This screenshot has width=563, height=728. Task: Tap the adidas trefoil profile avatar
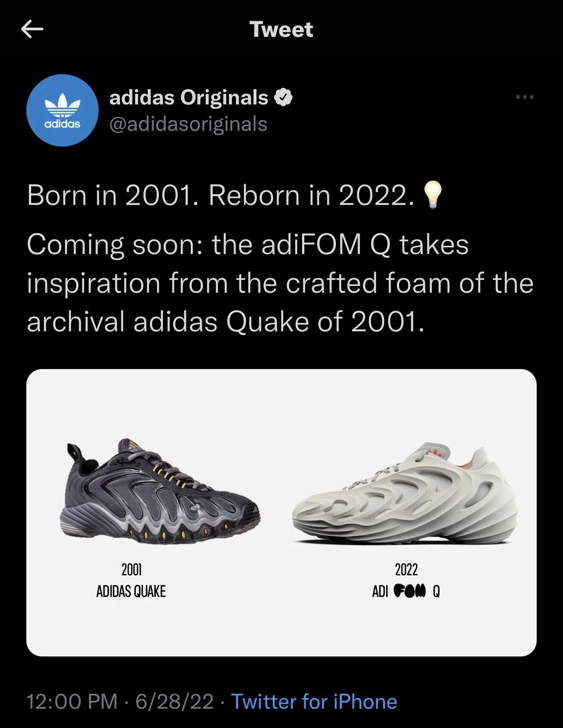tap(62, 110)
